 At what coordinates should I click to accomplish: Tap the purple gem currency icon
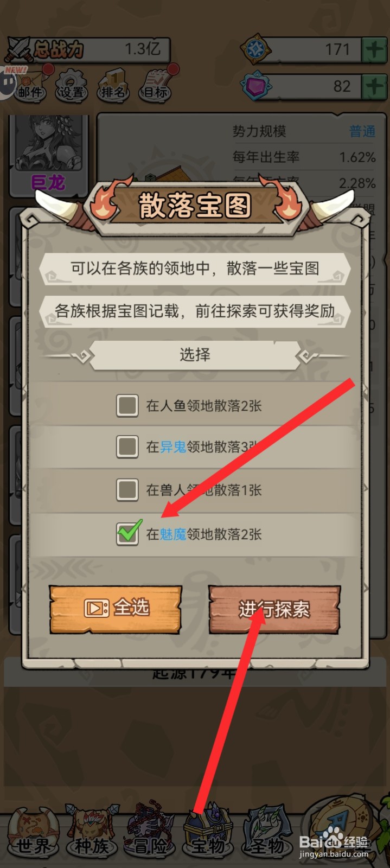coord(257,86)
